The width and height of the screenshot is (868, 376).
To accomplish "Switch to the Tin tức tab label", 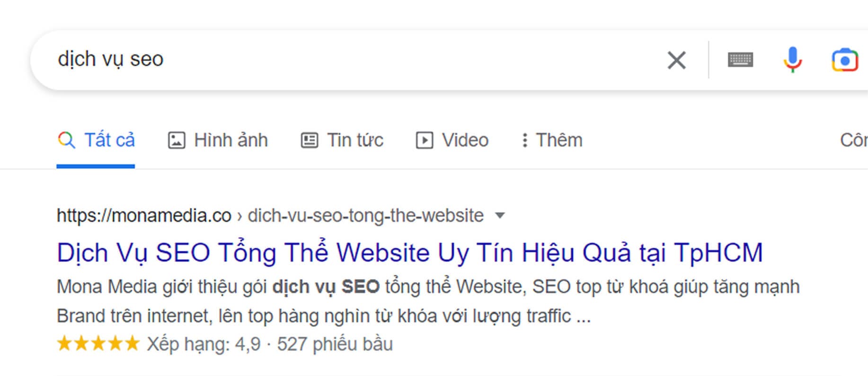I will click(x=355, y=140).
